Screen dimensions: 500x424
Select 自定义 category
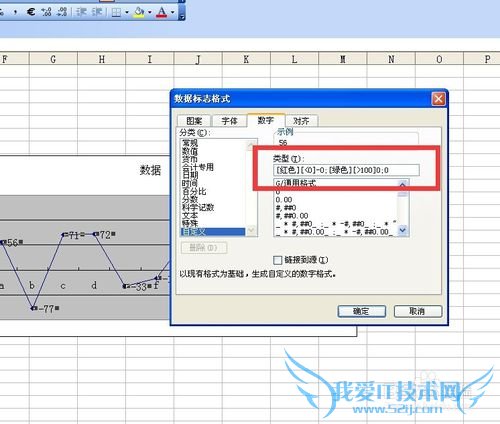213,232
